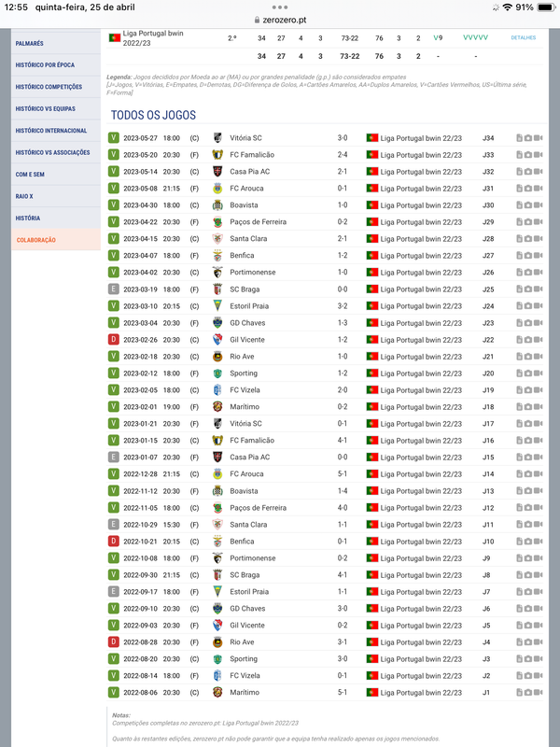560x747 pixels.
Task: Open Raio X sidebar item
Action: pos(56,196)
